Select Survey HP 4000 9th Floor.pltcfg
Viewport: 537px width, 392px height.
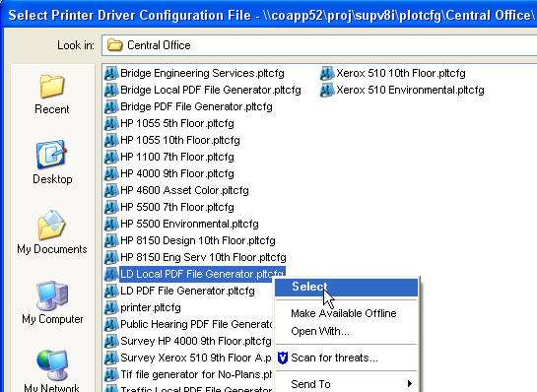click(195, 342)
